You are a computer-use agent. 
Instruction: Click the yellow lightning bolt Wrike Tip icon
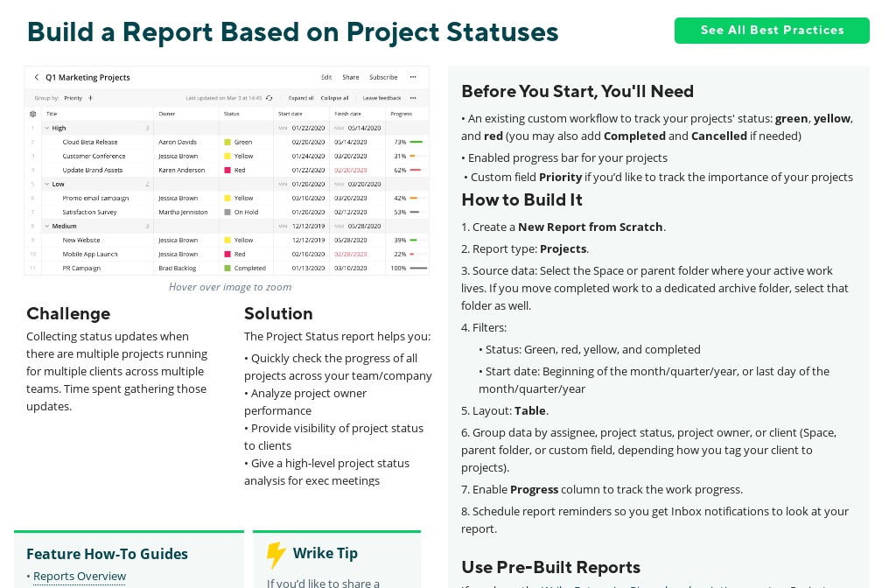(x=276, y=555)
